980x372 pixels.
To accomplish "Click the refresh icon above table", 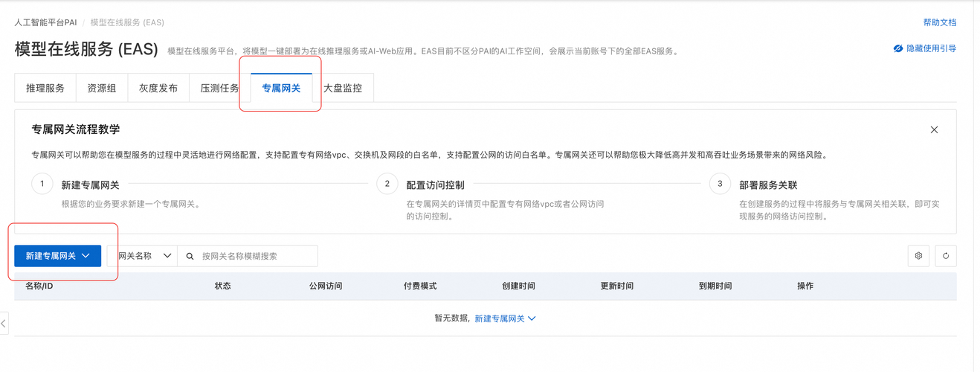I will pos(946,256).
